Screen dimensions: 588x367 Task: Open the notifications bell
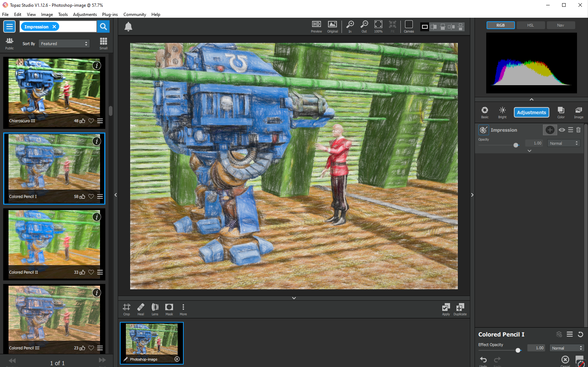point(128,27)
